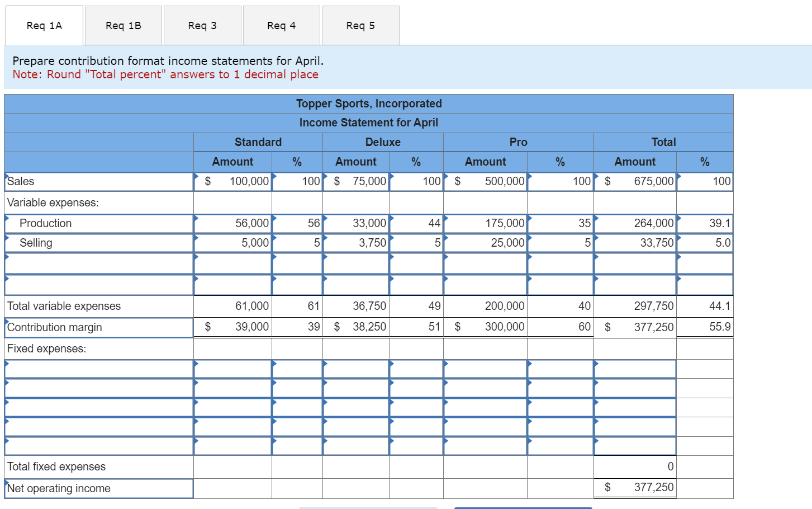Open the Sales row label dropdown

[99, 182]
